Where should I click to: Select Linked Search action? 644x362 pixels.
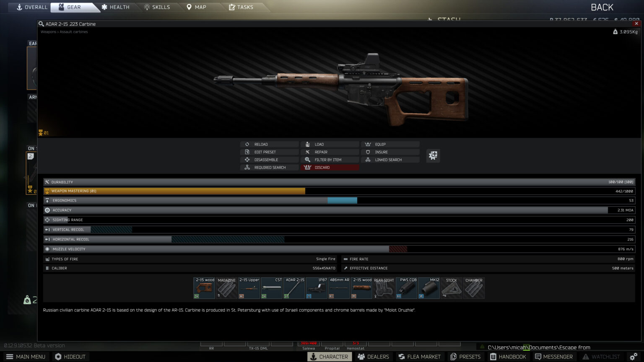(390, 160)
